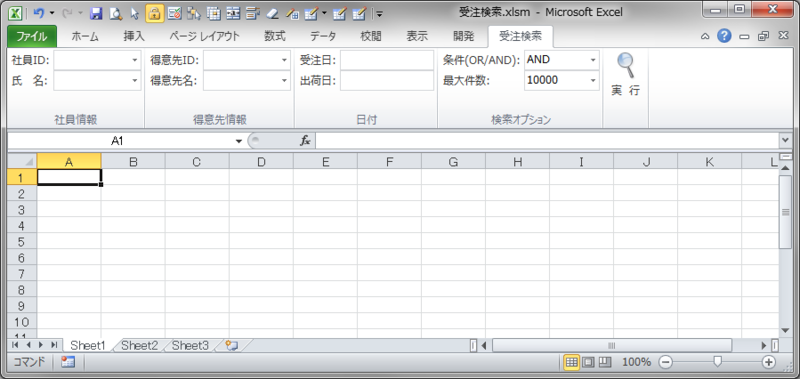Click Zoom In plus button
Viewport: 800px width, 379px height.
pyautogui.click(x=769, y=362)
